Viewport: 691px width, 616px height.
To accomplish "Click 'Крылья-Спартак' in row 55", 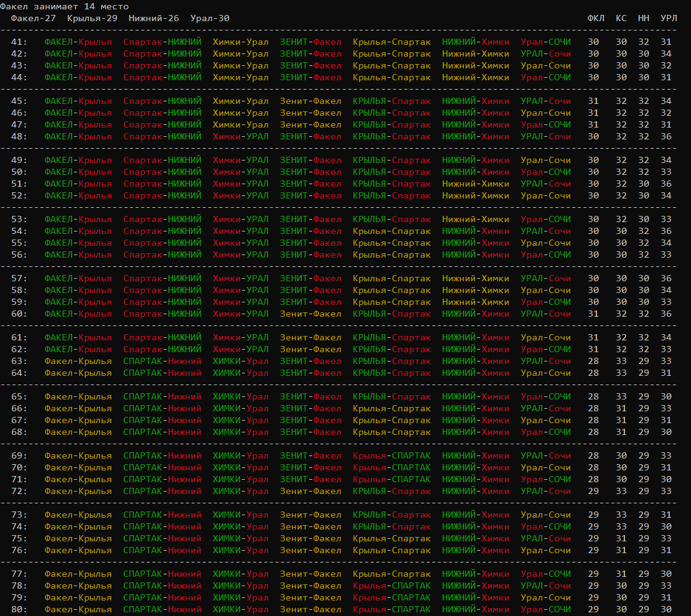I will point(392,243).
